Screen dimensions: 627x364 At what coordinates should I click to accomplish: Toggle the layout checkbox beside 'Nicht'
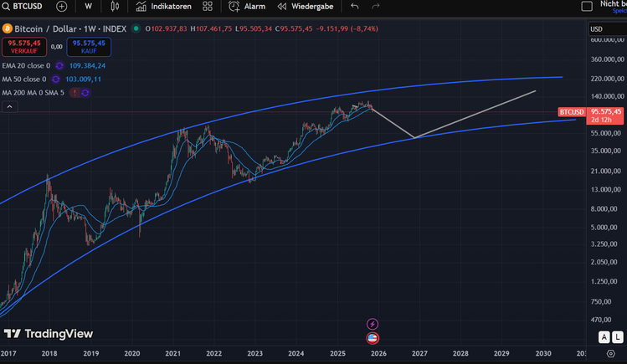point(587,6)
